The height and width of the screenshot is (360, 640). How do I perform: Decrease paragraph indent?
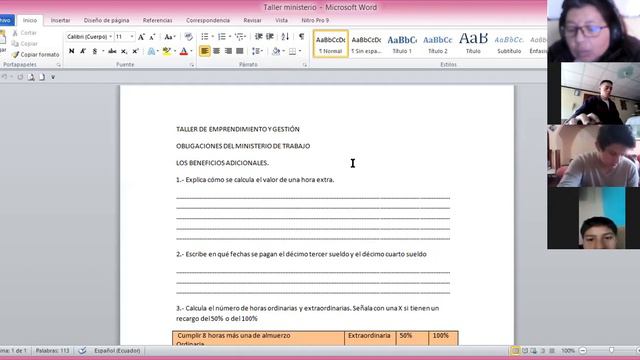click(x=258, y=37)
